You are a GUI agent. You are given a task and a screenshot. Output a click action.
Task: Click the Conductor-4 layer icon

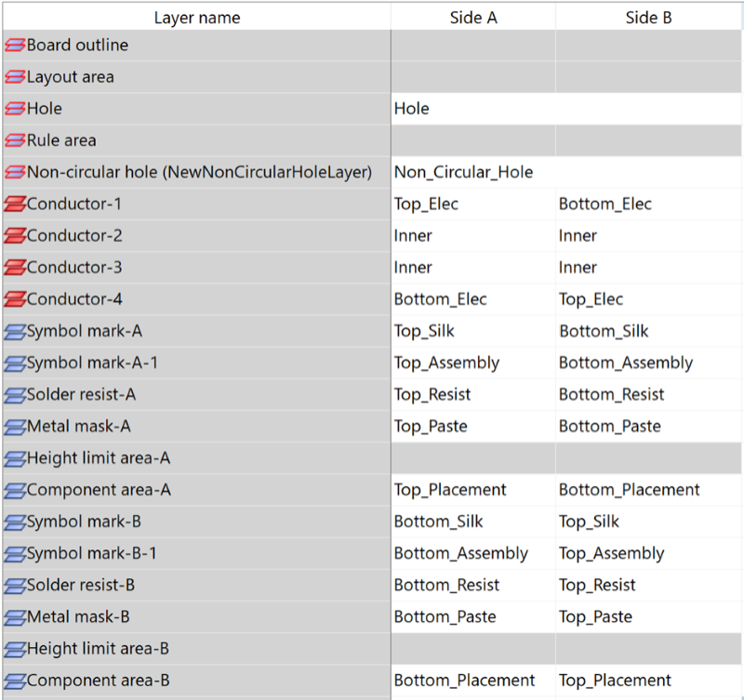tap(15, 299)
